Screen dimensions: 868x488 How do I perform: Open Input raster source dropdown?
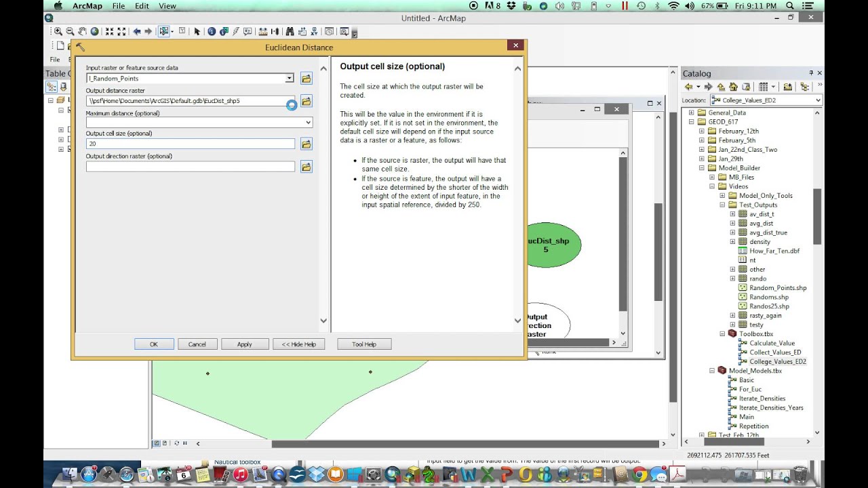tap(289, 79)
